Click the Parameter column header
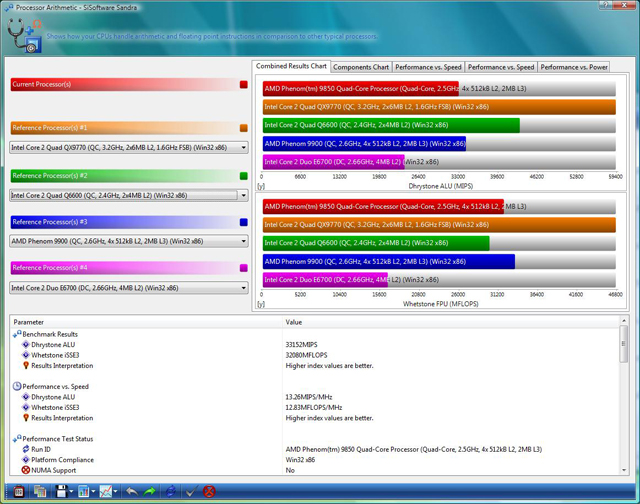The image size is (640, 504). [145, 323]
